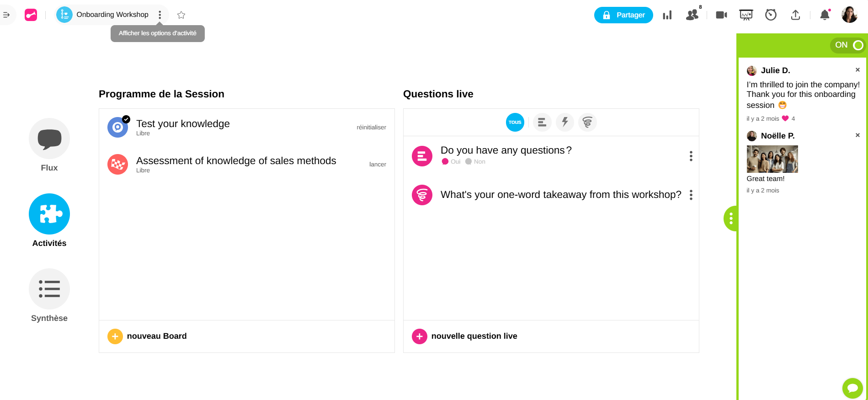
Task: Click the export upload arrow icon
Action: tap(795, 15)
